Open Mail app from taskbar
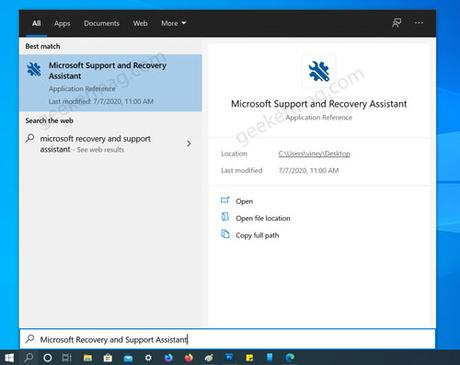The image size is (460, 365). (x=128, y=358)
